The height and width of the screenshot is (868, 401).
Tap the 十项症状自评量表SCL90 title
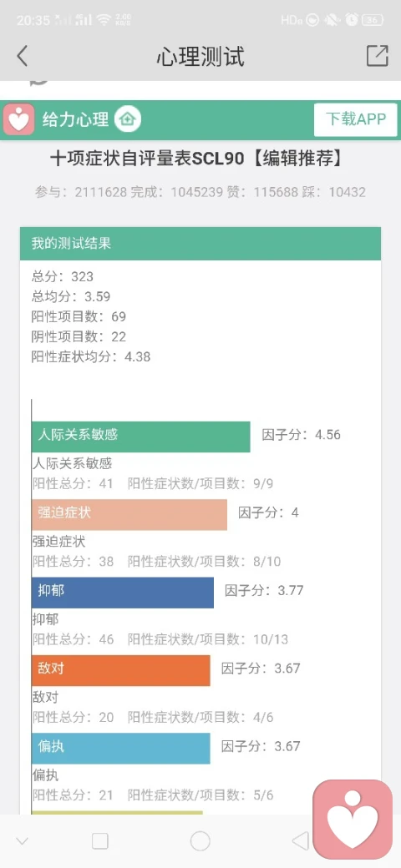click(x=147, y=159)
